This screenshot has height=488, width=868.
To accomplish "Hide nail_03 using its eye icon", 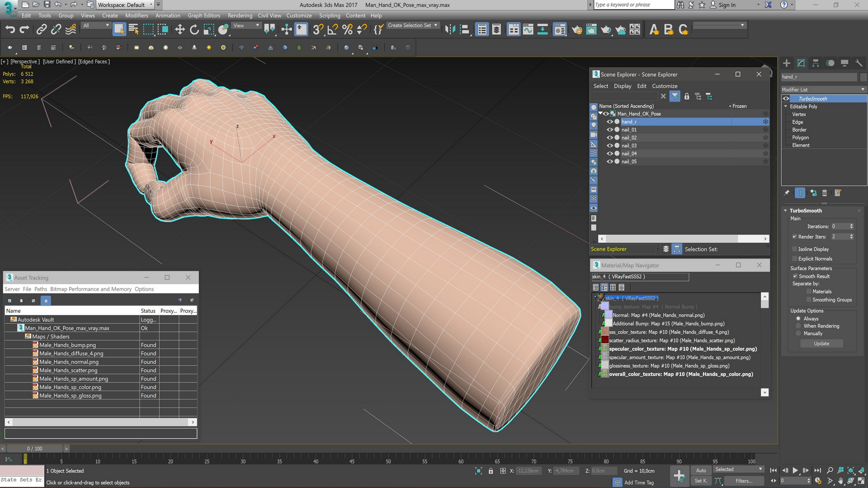I will pos(609,145).
